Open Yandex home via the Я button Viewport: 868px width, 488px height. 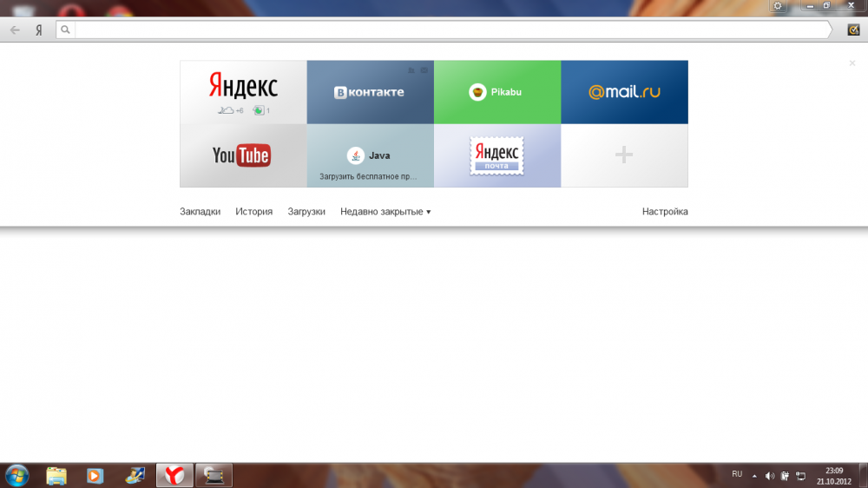pos(39,30)
